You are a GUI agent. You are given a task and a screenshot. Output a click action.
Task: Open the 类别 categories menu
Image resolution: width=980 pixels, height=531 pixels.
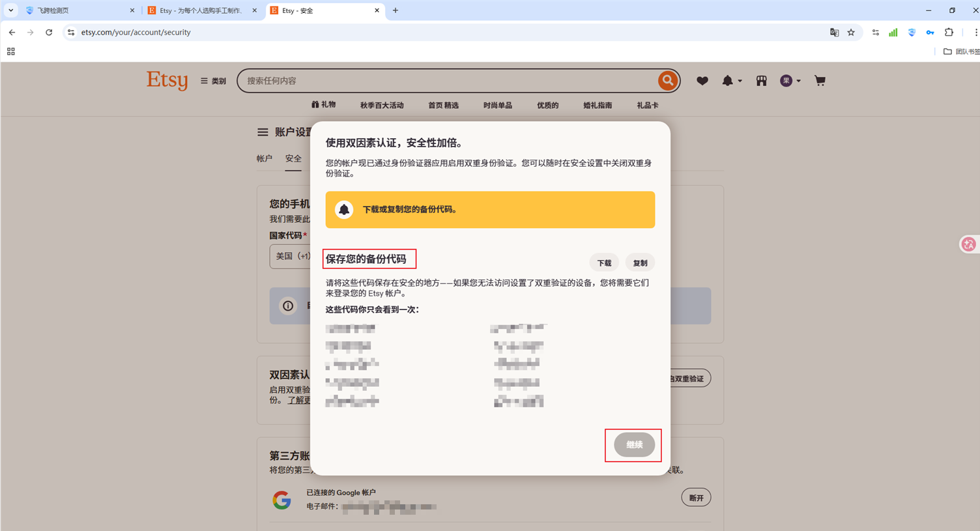tap(213, 81)
